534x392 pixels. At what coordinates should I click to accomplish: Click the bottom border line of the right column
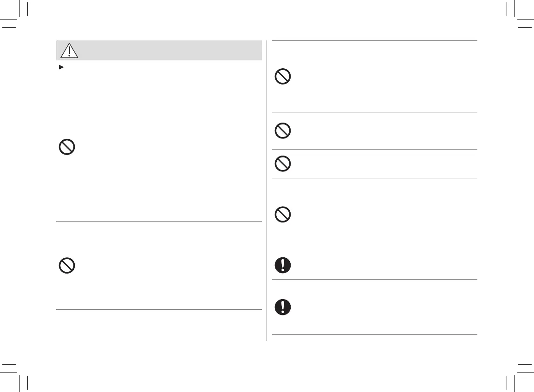(374, 335)
